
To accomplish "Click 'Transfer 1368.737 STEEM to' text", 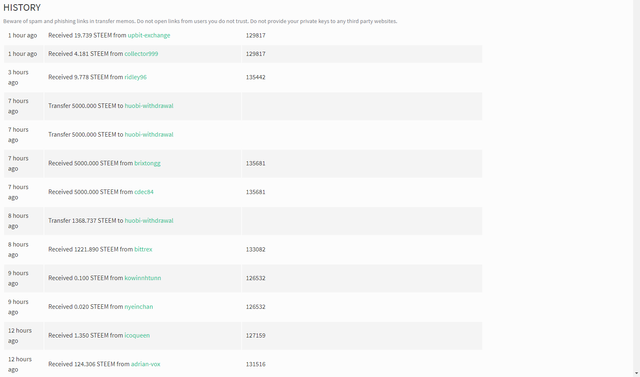I will coord(86,221).
